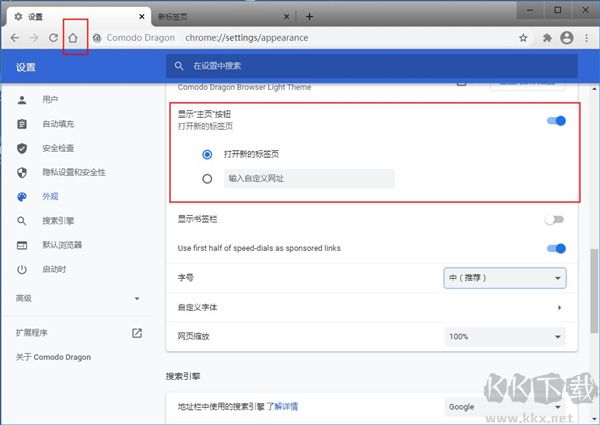Image resolution: width=600 pixels, height=425 pixels.
Task: Click the 外观 palette icon
Action: pyautogui.click(x=22, y=197)
